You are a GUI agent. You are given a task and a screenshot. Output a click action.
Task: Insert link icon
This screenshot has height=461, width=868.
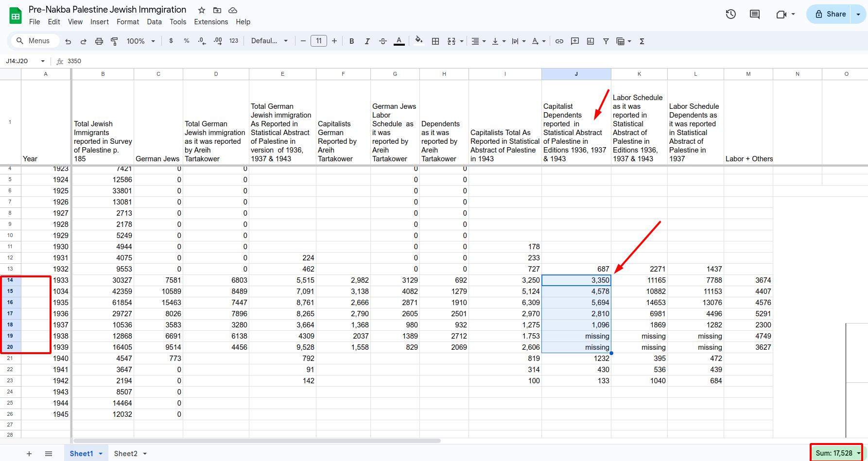pyautogui.click(x=559, y=41)
